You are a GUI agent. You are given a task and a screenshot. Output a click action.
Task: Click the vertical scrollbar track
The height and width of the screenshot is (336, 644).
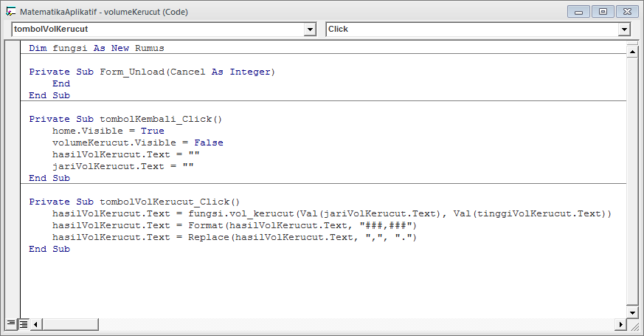coord(632,185)
